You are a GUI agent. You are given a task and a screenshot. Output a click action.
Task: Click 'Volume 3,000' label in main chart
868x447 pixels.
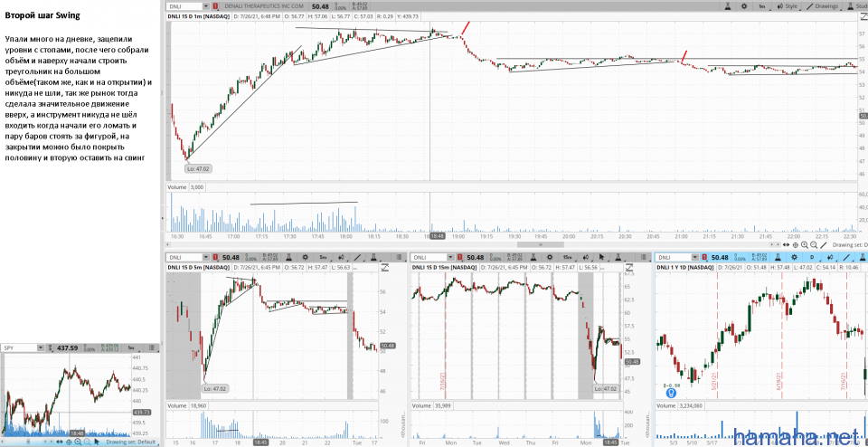coord(186,187)
